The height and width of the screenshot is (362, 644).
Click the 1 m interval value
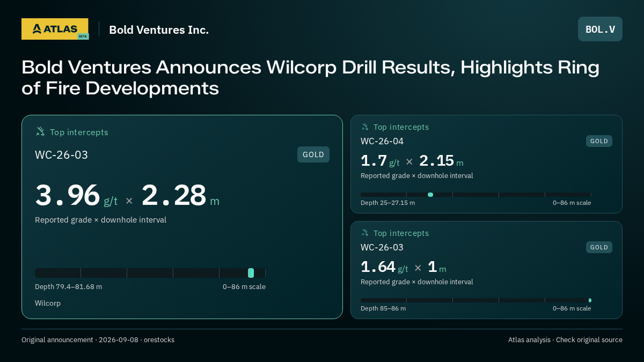(437, 267)
